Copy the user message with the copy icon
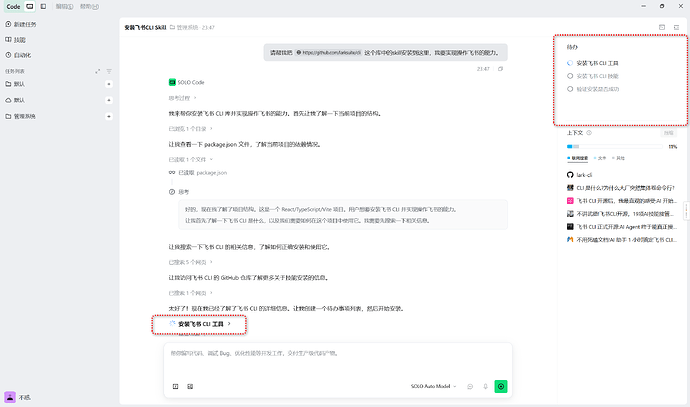The width and height of the screenshot is (690, 407). (500, 69)
